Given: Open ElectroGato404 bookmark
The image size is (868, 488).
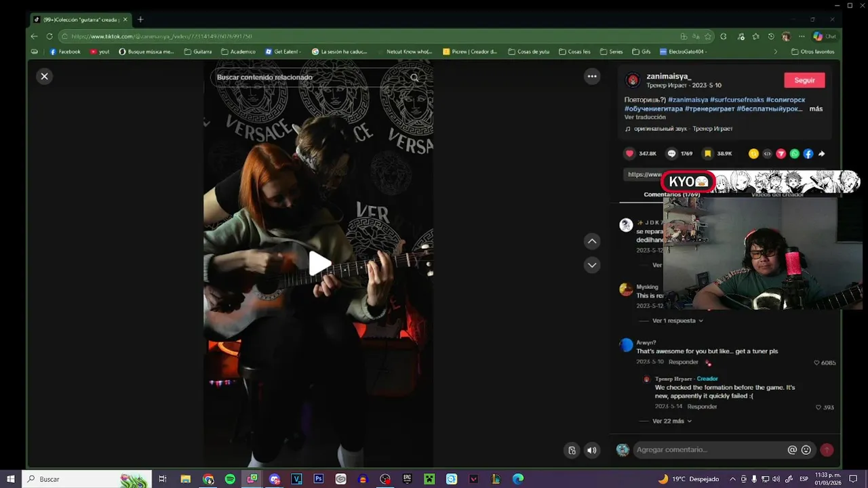Looking at the screenshot, I should pos(683,52).
